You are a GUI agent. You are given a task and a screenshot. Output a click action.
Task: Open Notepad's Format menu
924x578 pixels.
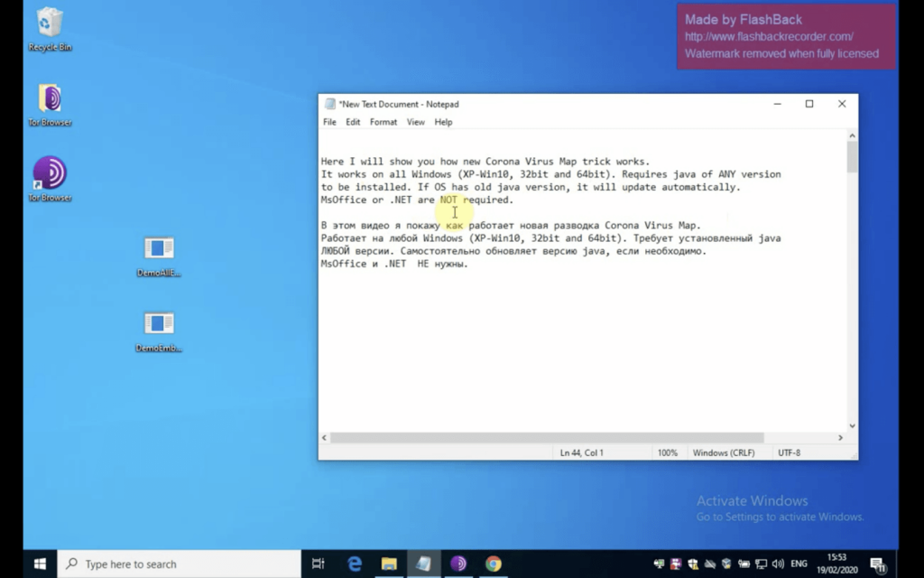(x=383, y=122)
